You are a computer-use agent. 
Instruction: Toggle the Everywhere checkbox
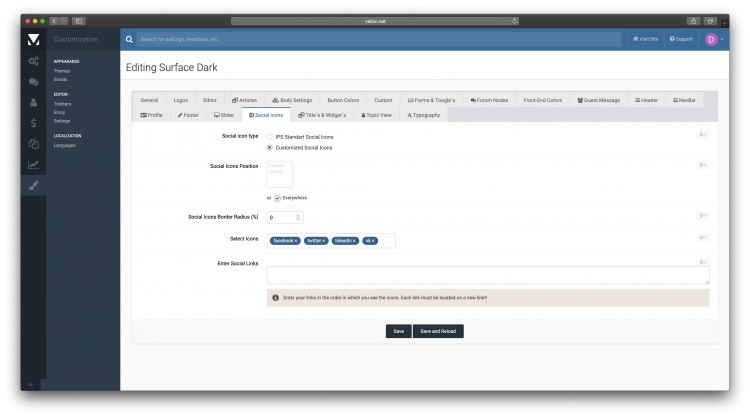(x=278, y=198)
